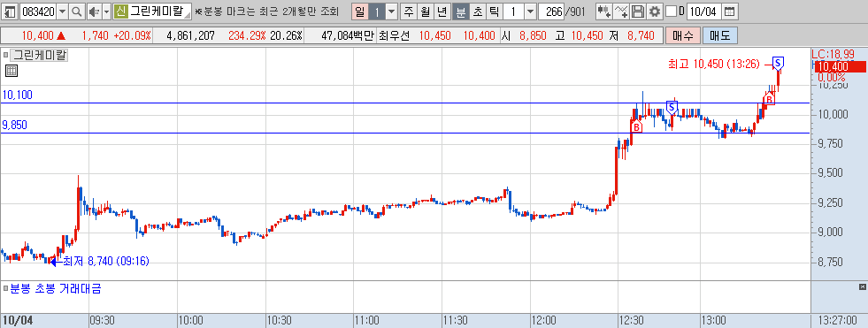Click the 10/04 date input field
This screenshot has height=328, width=868.
point(704,11)
